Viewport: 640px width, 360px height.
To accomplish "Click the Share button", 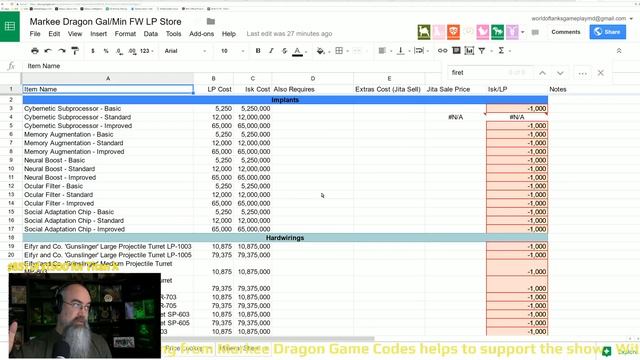I will pyautogui.click(x=607, y=32).
